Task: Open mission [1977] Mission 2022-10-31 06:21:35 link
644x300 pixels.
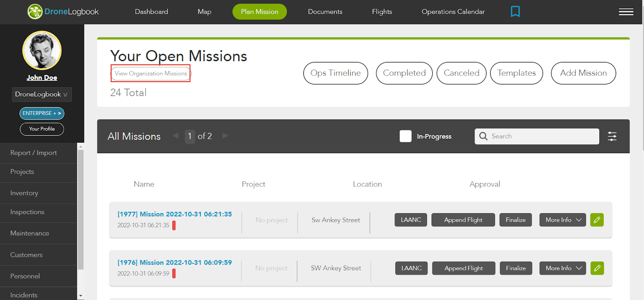Action: click(x=175, y=214)
